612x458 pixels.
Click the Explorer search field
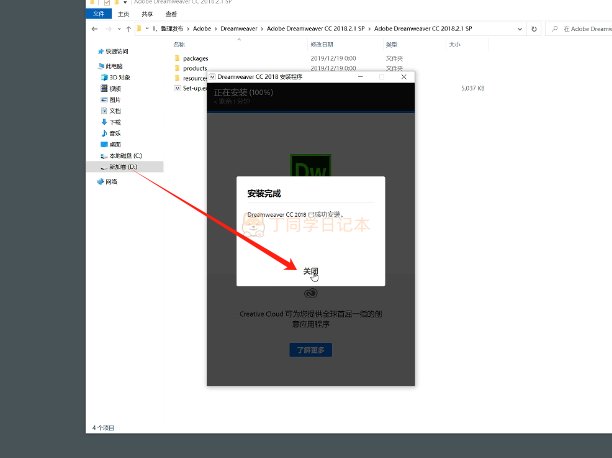581,29
